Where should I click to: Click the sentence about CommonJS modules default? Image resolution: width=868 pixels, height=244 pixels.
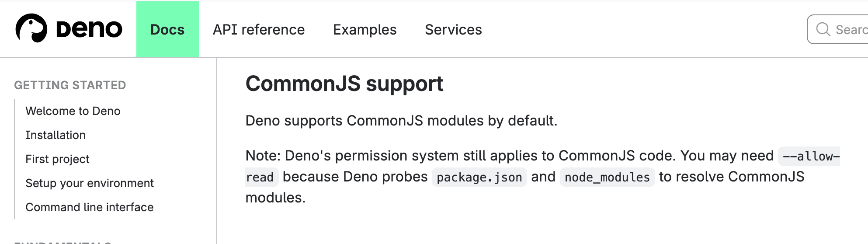pos(401,121)
